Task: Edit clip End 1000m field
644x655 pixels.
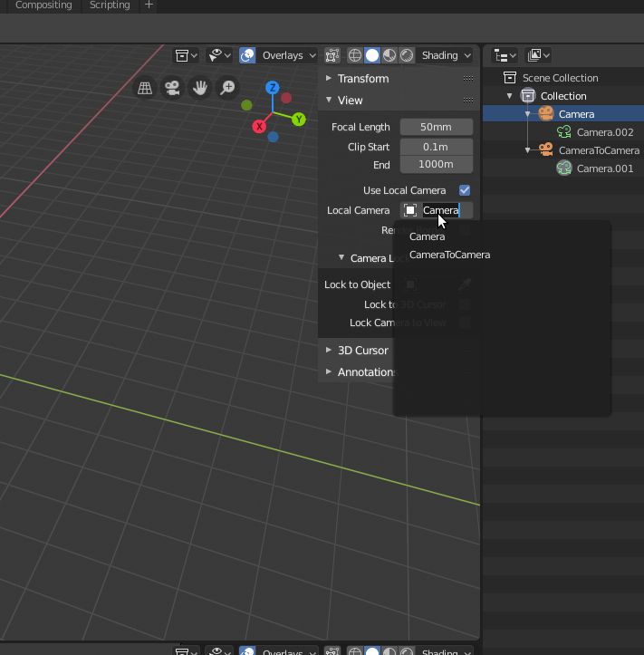Action: pyautogui.click(x=437, y=164)
